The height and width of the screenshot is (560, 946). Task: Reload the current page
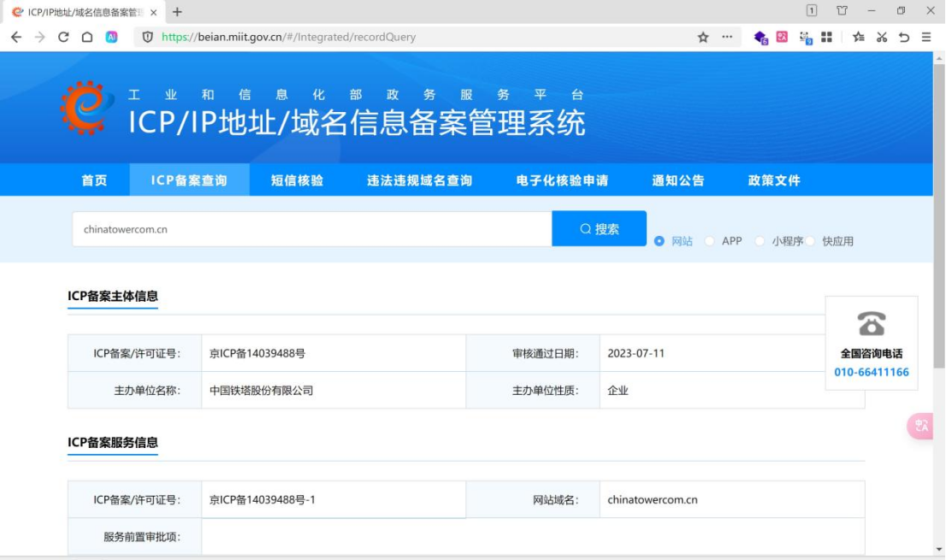point(63,38)
